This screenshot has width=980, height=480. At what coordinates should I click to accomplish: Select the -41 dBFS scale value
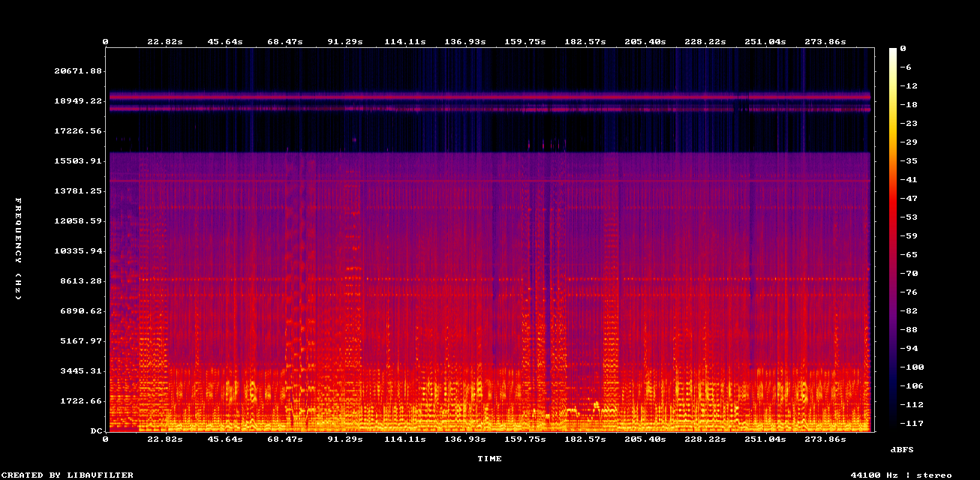point(909,180)
